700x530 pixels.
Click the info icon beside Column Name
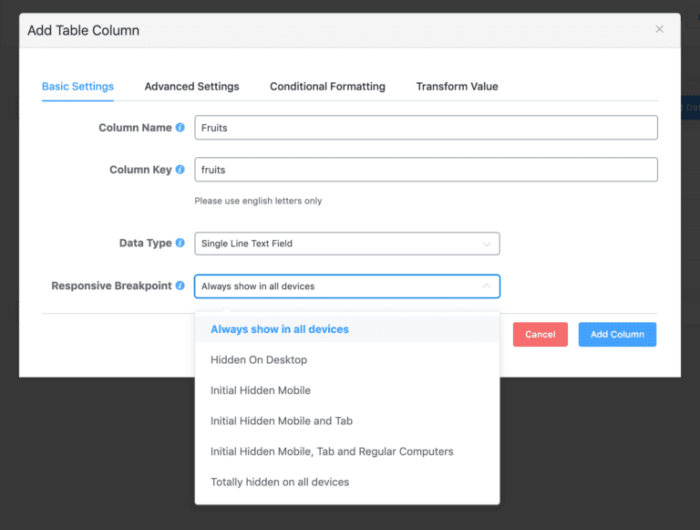point(180,128)
